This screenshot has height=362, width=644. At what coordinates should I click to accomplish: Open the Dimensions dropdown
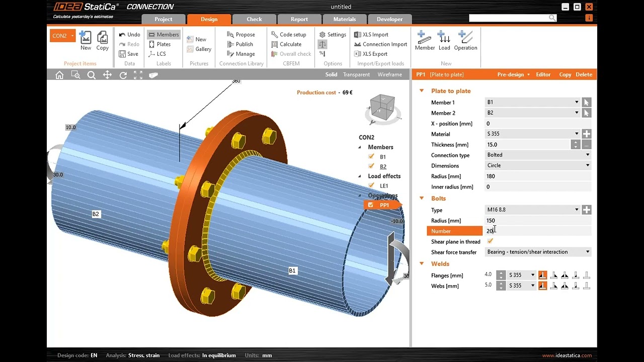[x=587, y=165]
